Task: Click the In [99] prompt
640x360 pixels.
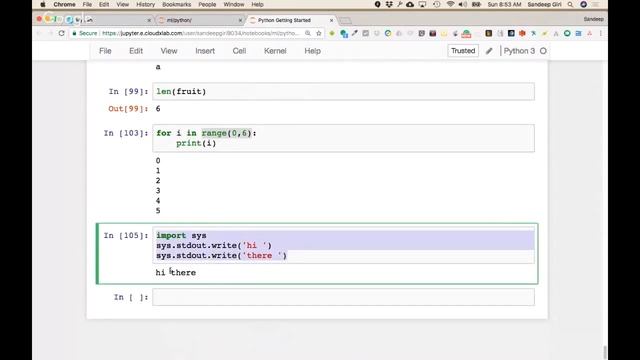Action: 128,91
